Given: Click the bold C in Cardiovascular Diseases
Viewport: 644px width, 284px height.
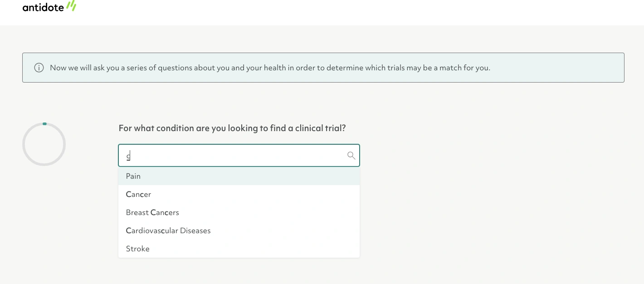Looking at the screenshot, I should point(128,230).
